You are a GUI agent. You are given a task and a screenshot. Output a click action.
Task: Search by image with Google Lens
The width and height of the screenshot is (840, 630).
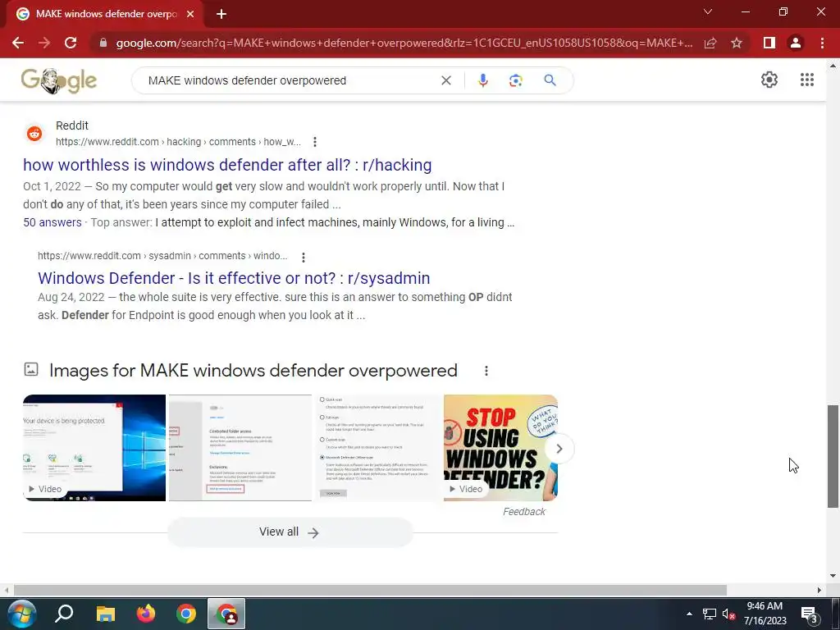(x=516, y=80)
